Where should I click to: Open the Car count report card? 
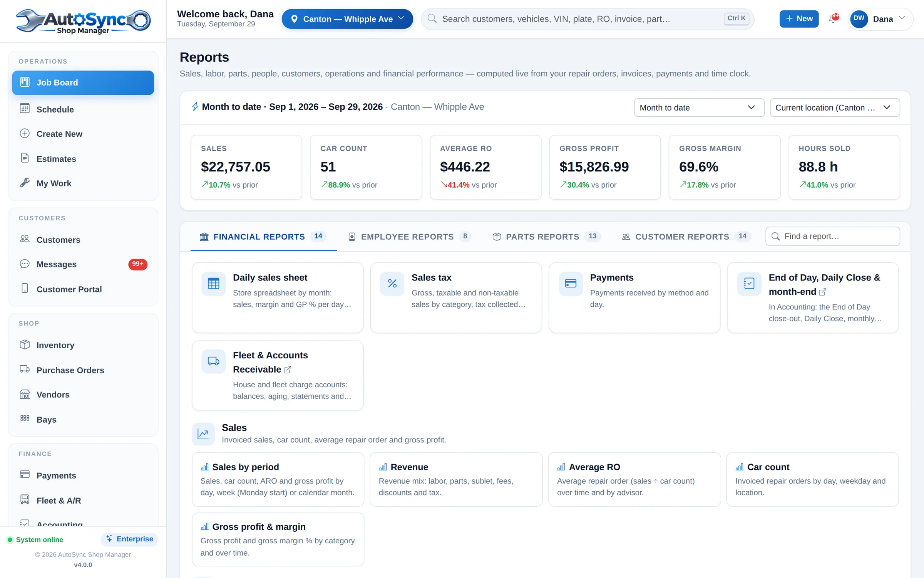coord(813,479)
